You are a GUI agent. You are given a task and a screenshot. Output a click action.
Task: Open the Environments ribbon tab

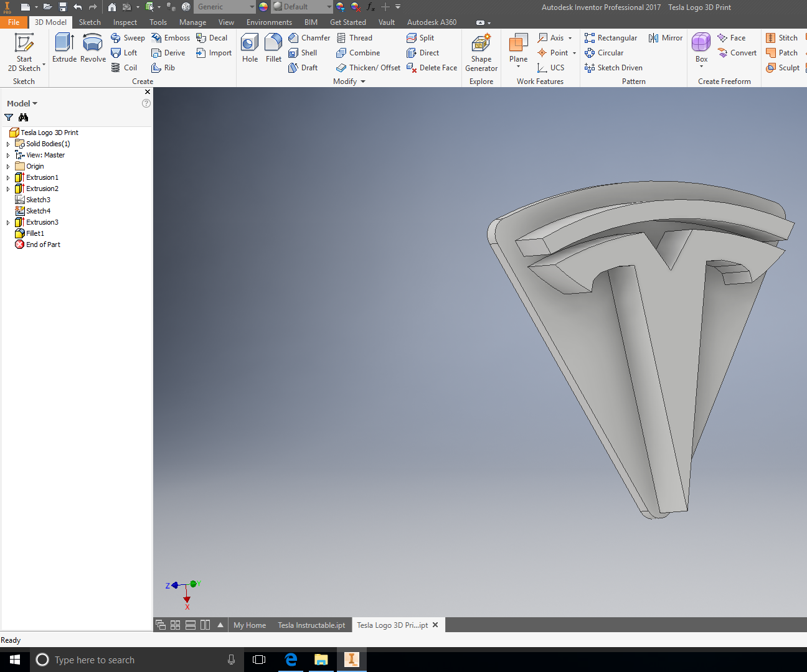click(x=269, y=22)
